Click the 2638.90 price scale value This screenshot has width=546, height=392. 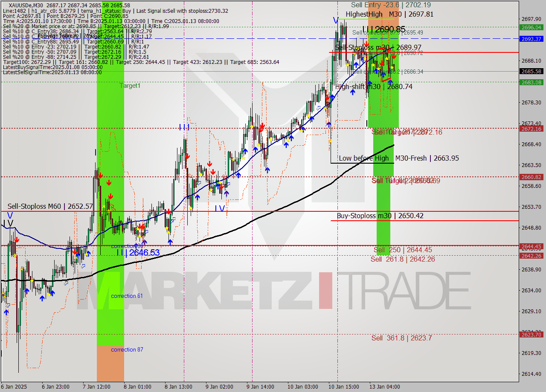531,269
